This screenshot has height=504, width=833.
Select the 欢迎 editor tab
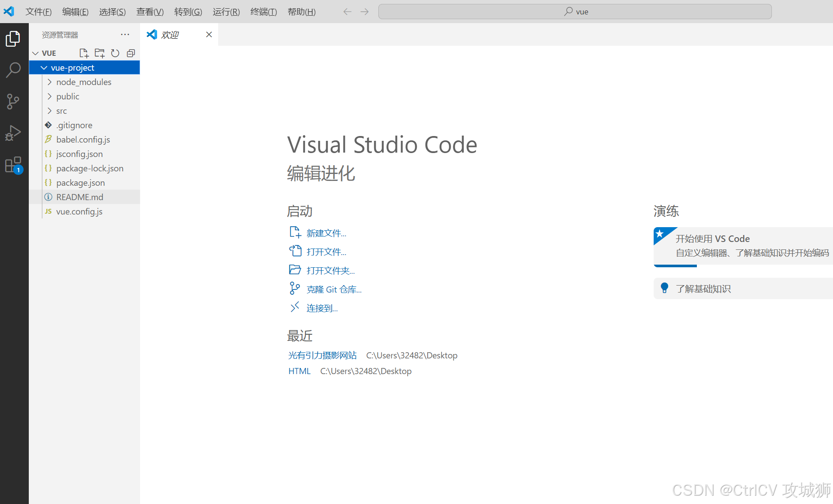(179, 34)
